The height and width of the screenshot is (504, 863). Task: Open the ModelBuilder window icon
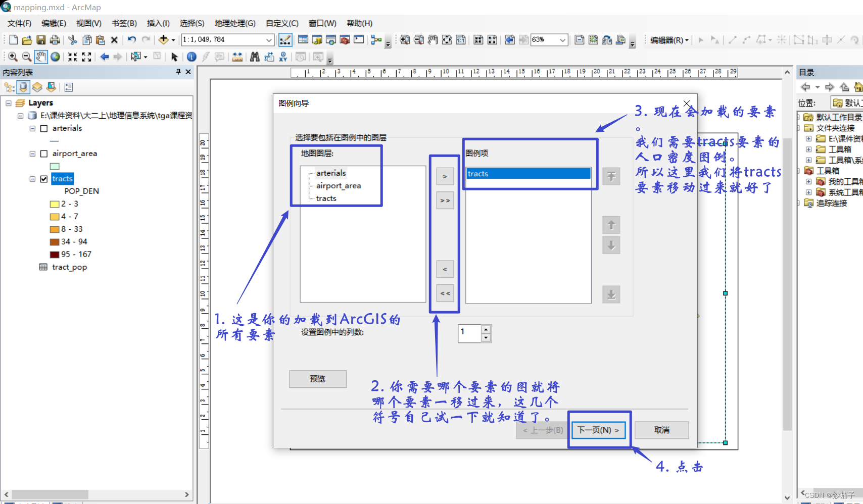[376, 40]
